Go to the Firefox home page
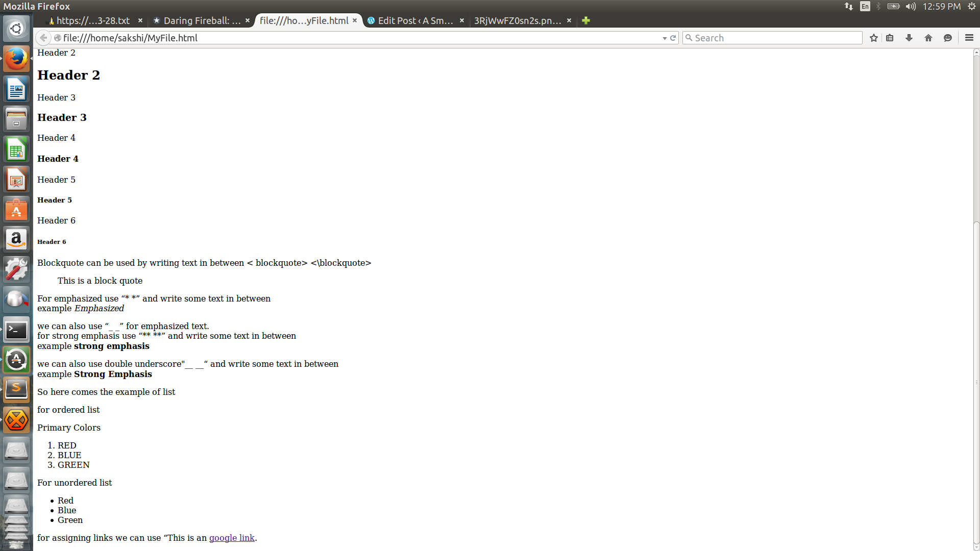 tap(928, 38)
